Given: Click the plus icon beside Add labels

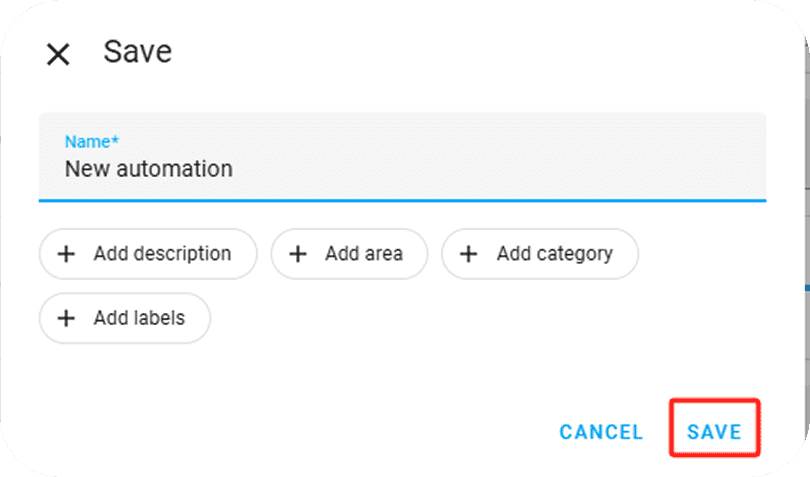Looking at the screenshot, I should coord(66,319).
